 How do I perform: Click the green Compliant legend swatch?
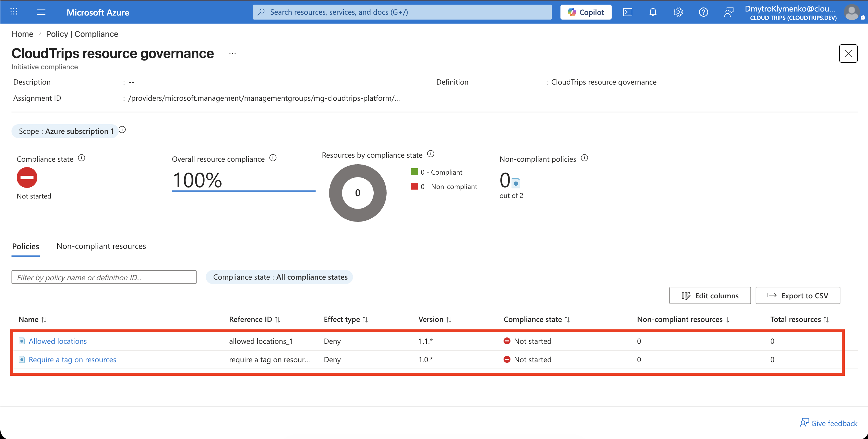pyautogui.click(x=414, y=172)
